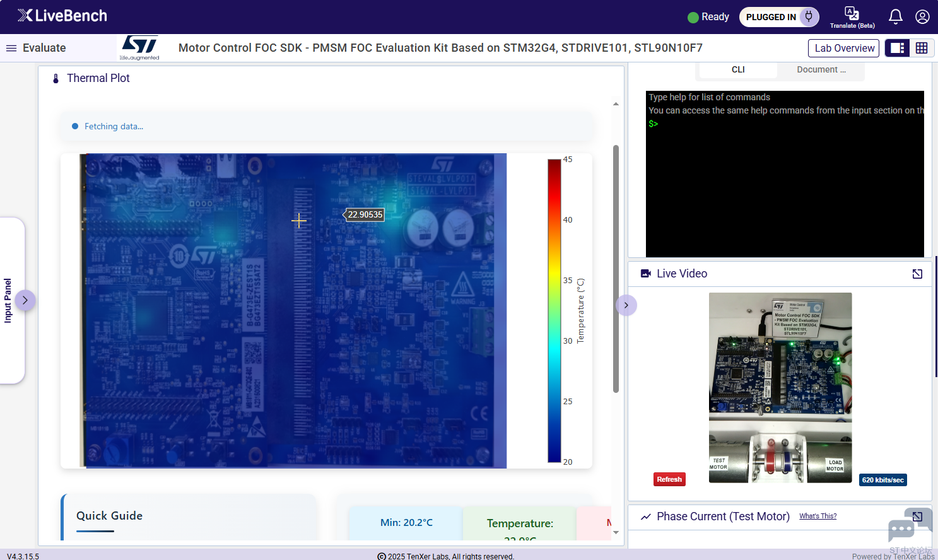Click the vertical Input Panel label
This screenshot has height=560, width=938.
tap(8, 301)
